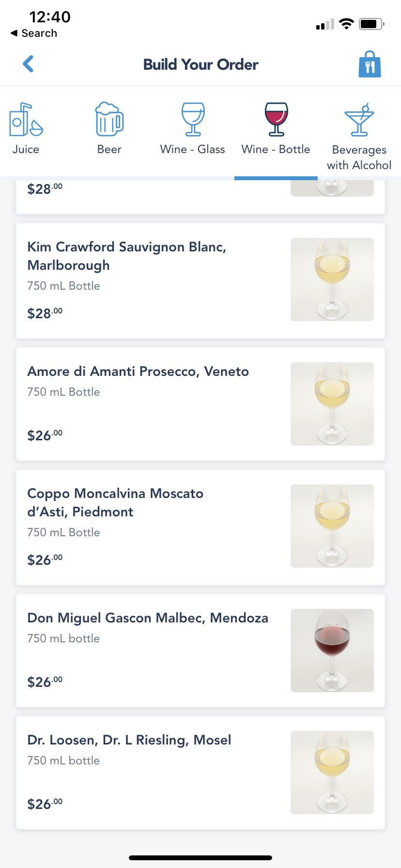Image resolution: width=401 pixels, height=868 pixels.
Task: Switch to the Juice category tab
Action: pos(26,149)
